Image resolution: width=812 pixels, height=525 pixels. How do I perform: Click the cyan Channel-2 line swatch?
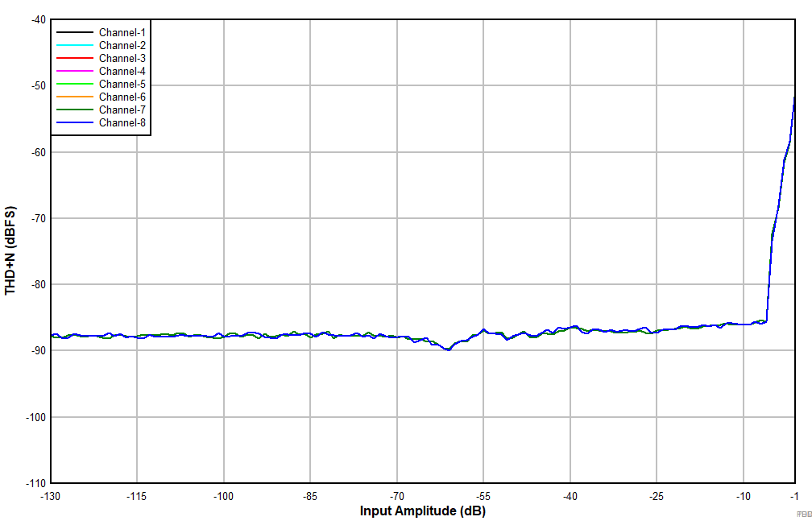pyautogui.click(x=70, y=46)
